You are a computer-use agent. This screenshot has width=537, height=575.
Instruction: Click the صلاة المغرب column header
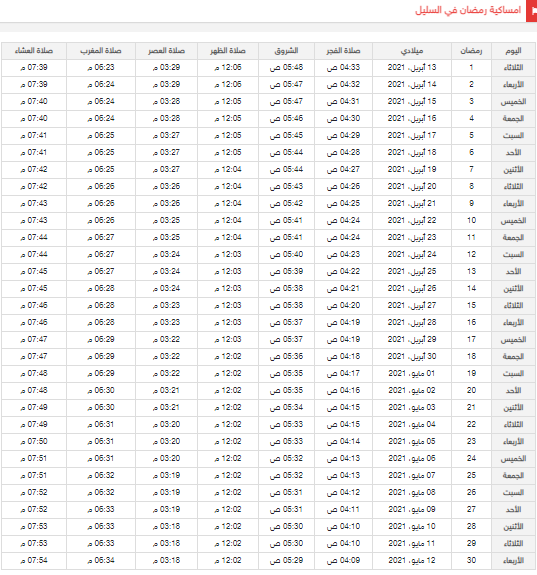click(x=101, y=51)
